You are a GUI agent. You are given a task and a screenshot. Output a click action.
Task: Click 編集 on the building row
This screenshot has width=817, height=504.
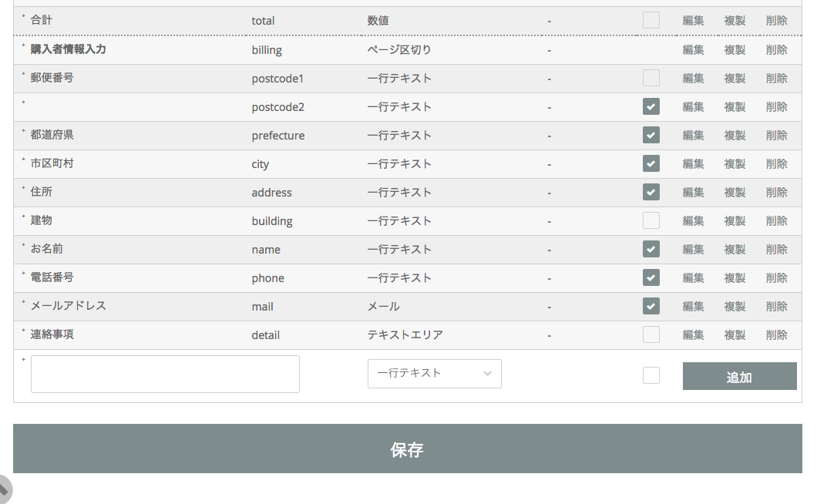[693, 220]
